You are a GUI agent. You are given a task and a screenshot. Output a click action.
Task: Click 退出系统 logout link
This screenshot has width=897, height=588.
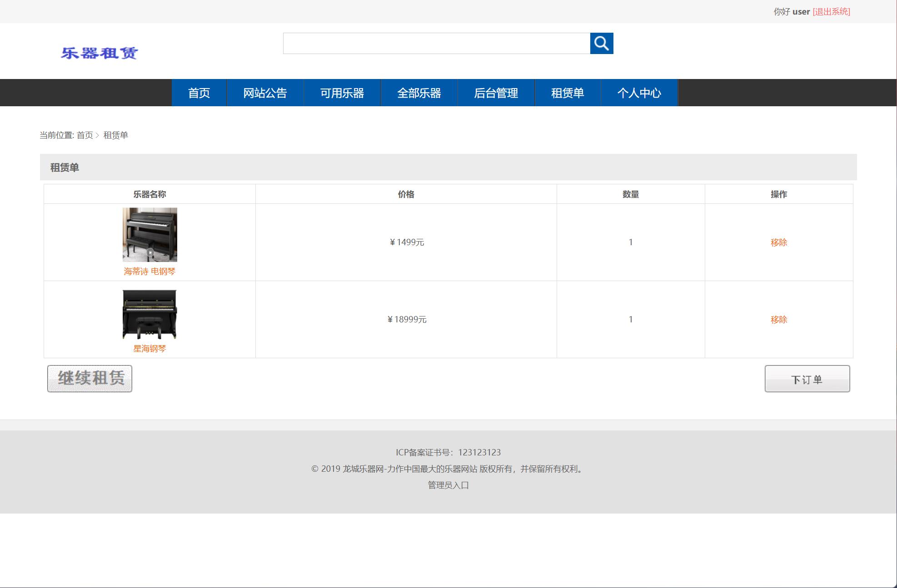click(x=831, y=12)
